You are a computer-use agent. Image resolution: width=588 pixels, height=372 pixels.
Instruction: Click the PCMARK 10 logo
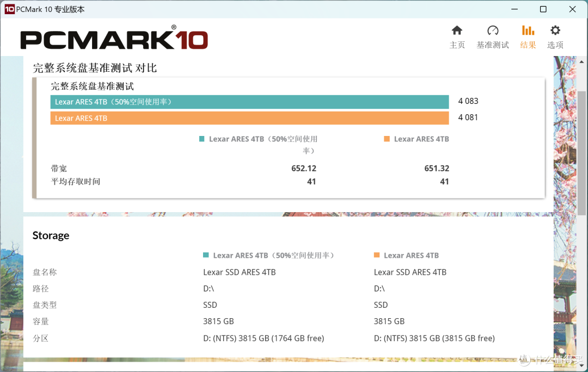pyautogui.click(x=114, y=38)
